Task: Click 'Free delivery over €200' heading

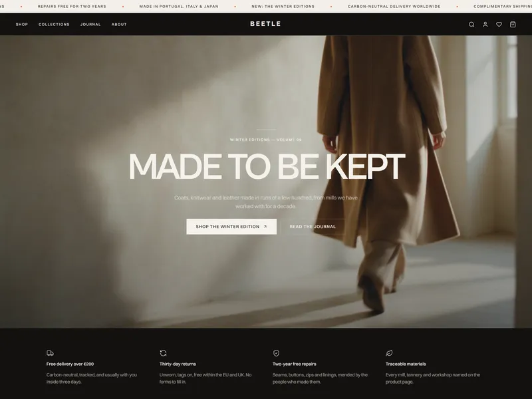Action: click(70, 364)
